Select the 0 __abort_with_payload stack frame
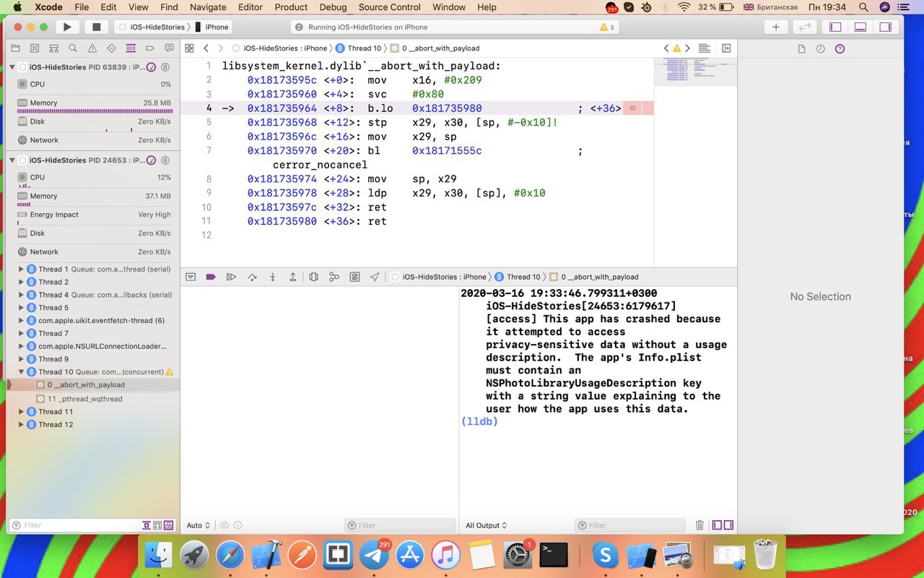 point(93,385)
